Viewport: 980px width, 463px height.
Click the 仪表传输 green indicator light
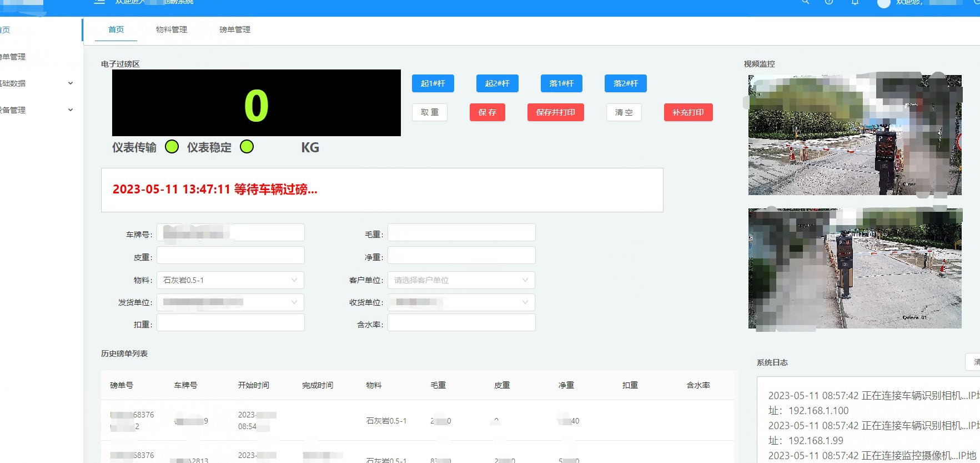[172, 147]
